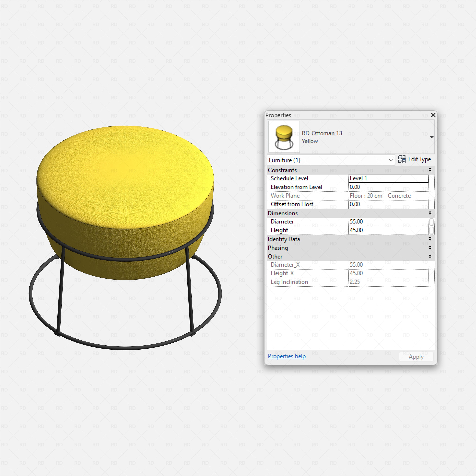Open the Furniture (1) filter dropdown
476x476 pixels.
pos(391,160)
